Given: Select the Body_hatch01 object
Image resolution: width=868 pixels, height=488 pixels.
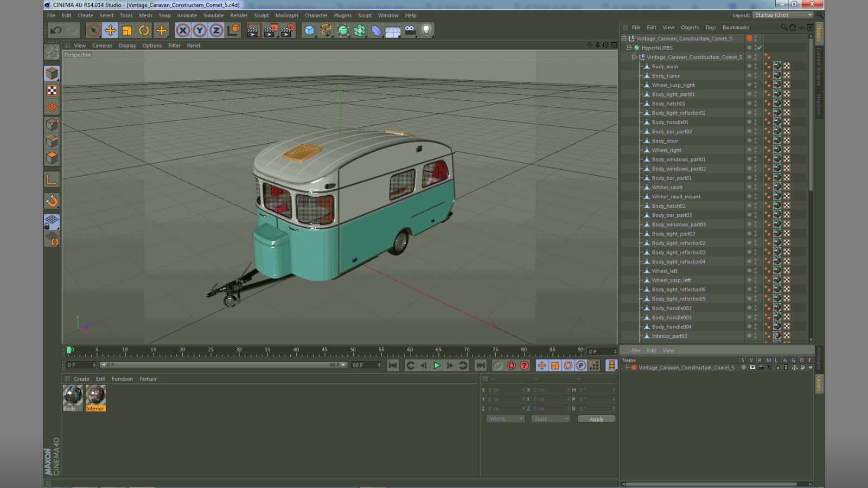Looking at the screenshot, I should tap(668, 104).
